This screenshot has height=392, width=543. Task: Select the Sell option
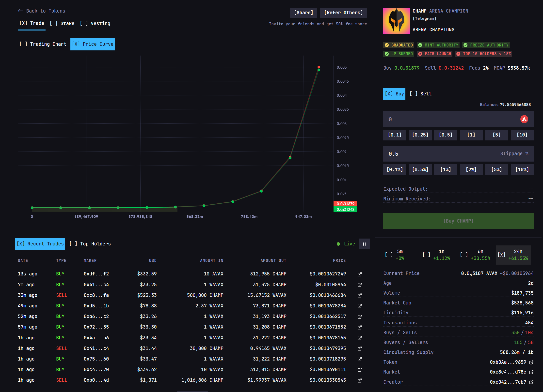(421, 94)
